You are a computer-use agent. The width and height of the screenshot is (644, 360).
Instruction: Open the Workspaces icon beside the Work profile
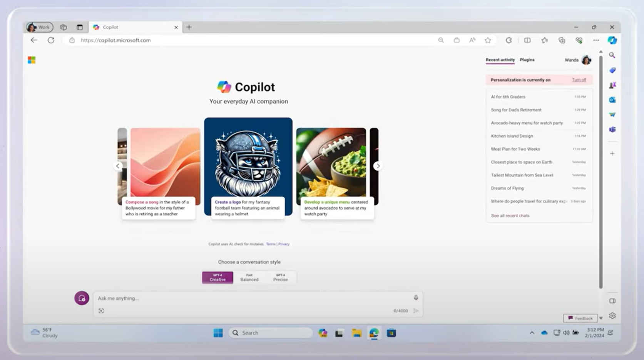tap(64, 27)
